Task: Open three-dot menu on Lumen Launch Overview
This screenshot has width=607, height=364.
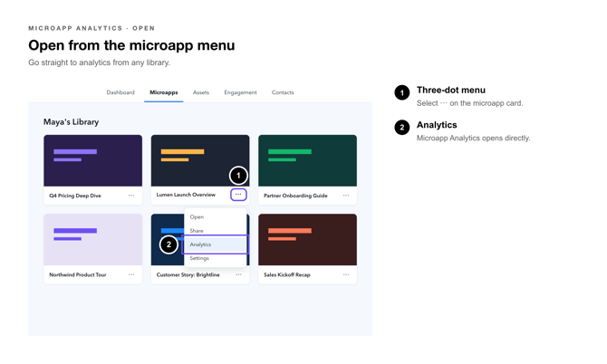Action: click(x=238, y=194)
